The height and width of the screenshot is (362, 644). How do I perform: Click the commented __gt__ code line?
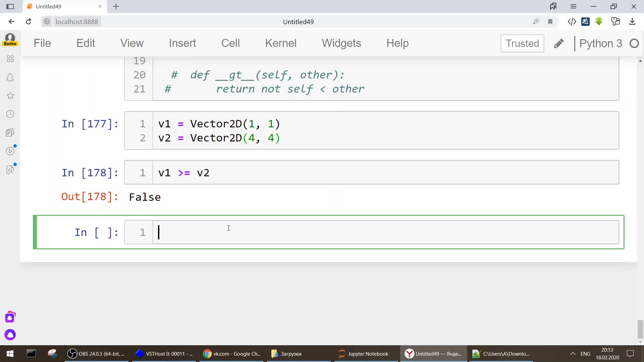click(x=258, y=75)
